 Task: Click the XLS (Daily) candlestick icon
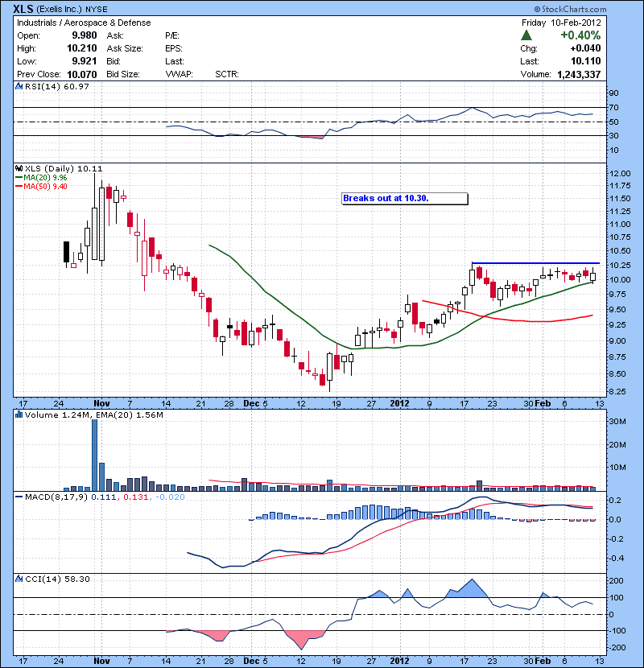19,168
